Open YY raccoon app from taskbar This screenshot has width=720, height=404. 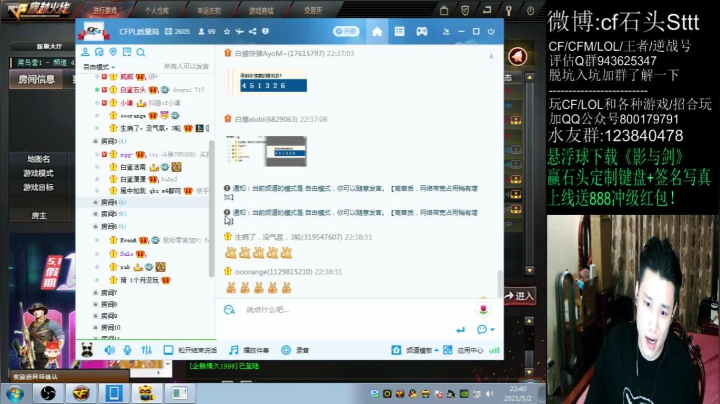tap(146, 393)
